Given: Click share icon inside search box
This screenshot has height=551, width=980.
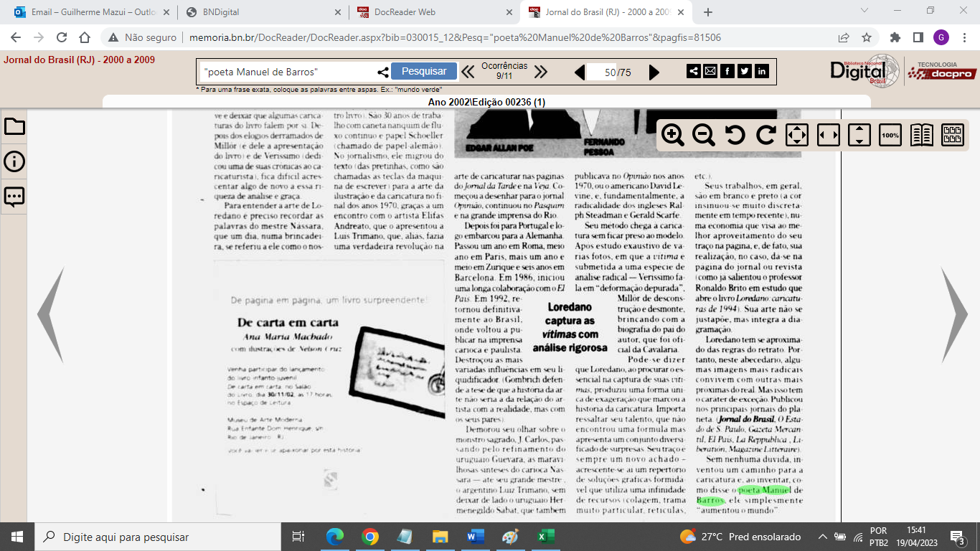Looking at the screenshot, I should coord(382,72).
